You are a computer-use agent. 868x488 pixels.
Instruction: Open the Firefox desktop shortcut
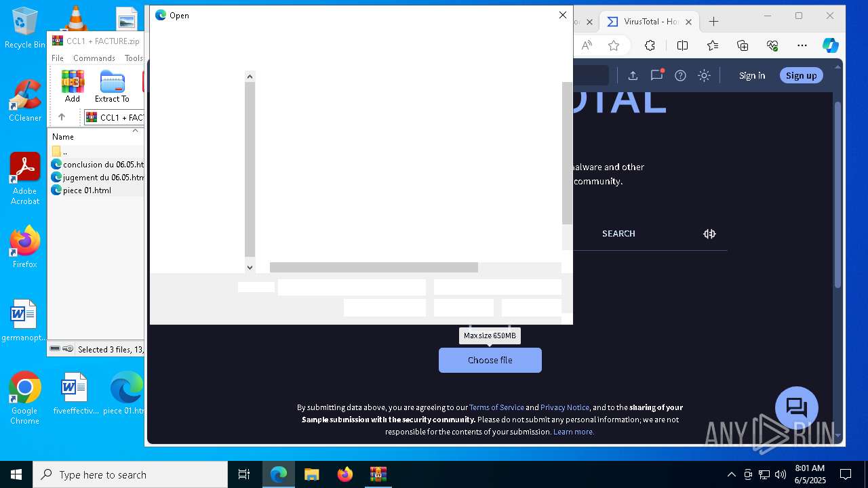coord(24,247)
